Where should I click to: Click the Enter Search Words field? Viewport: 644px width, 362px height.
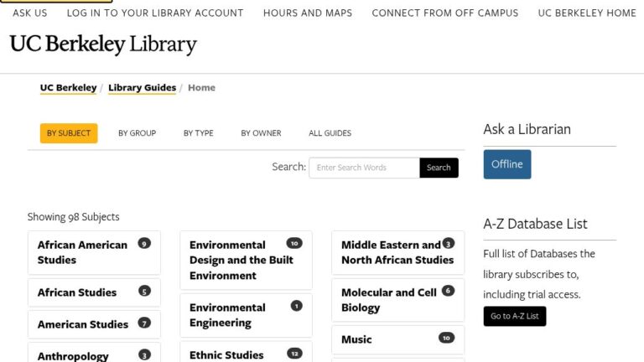364,168
